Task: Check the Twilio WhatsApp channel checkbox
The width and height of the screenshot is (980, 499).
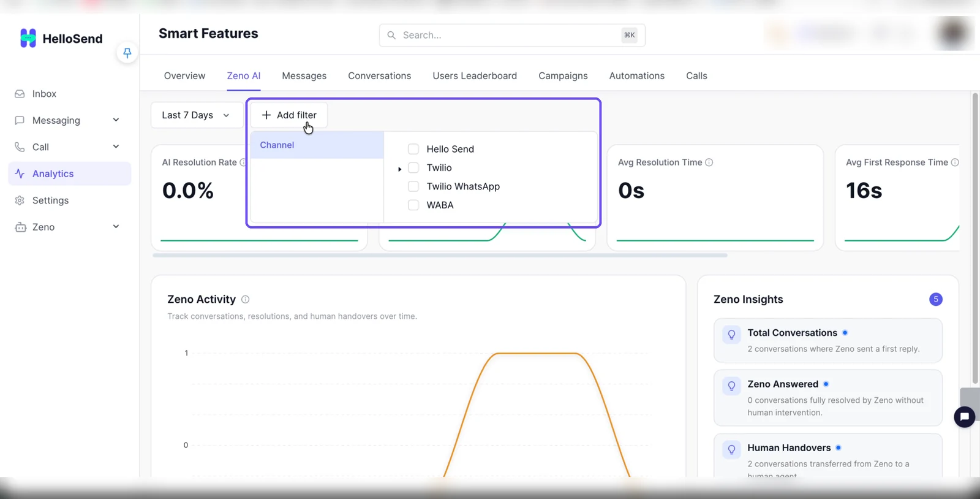Action: click(x=413, y=186)
